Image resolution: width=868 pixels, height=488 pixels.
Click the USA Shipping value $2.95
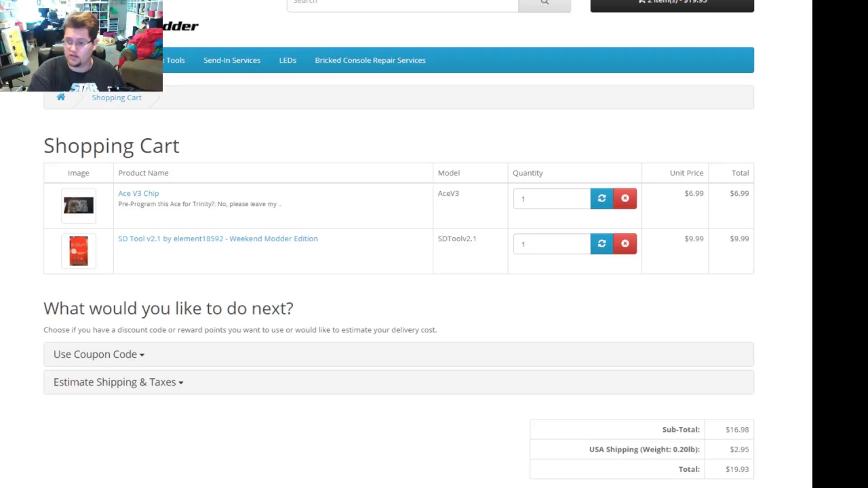point(739,449)
